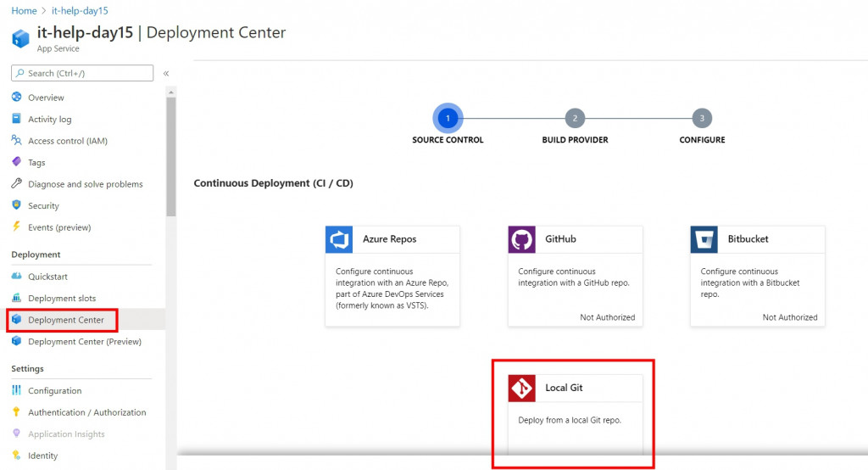Click the sidebar scrollbar up arrow
Viewport: 868px width, 470px height.
pyautogui.click(x=171, y=92)
